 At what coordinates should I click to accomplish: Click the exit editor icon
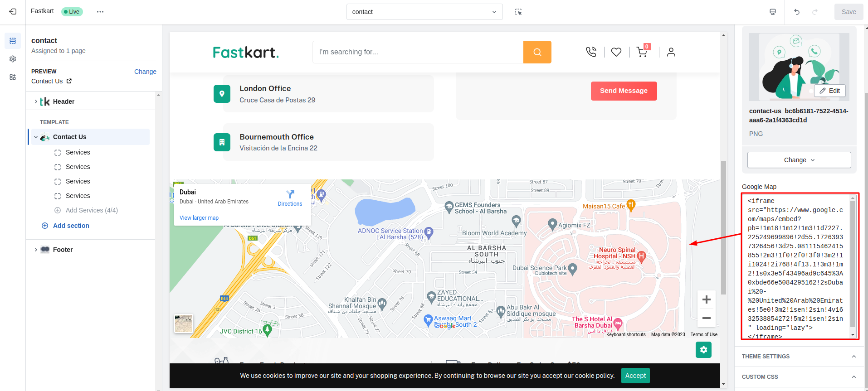point(13,12)
